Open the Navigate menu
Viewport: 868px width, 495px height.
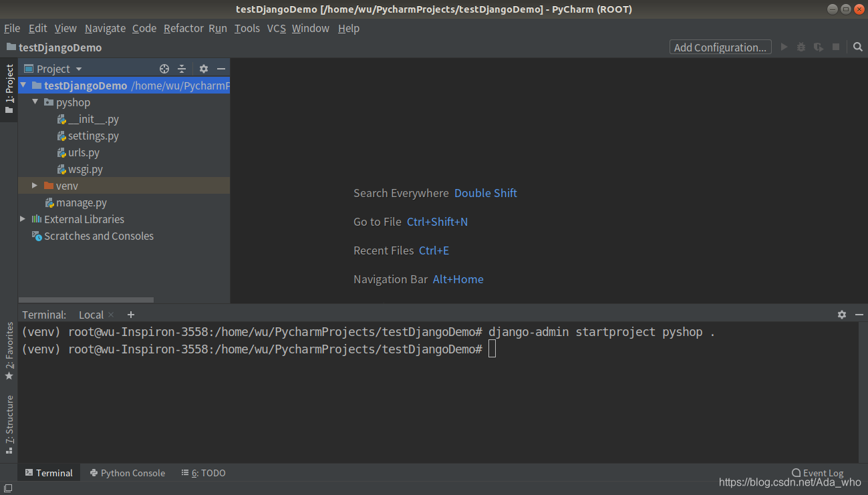pyautogui.click(x=105, y=28)
